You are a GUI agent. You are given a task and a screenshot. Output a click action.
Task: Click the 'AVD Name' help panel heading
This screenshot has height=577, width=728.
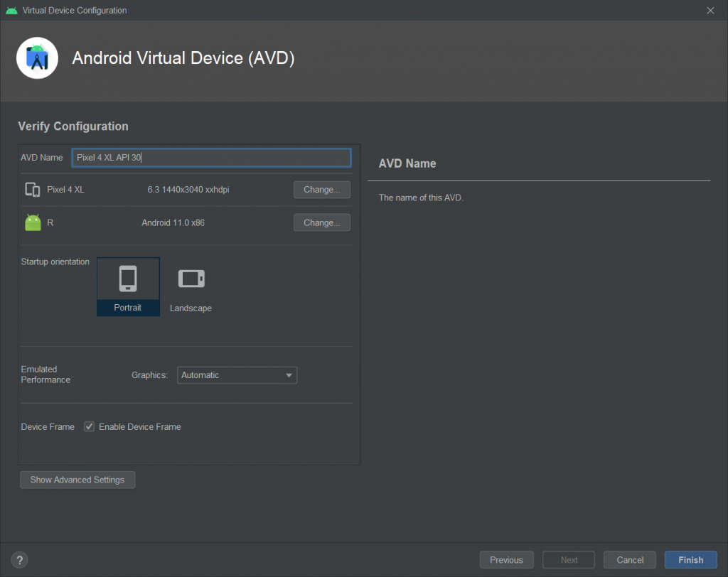click(x=407, y=163)
